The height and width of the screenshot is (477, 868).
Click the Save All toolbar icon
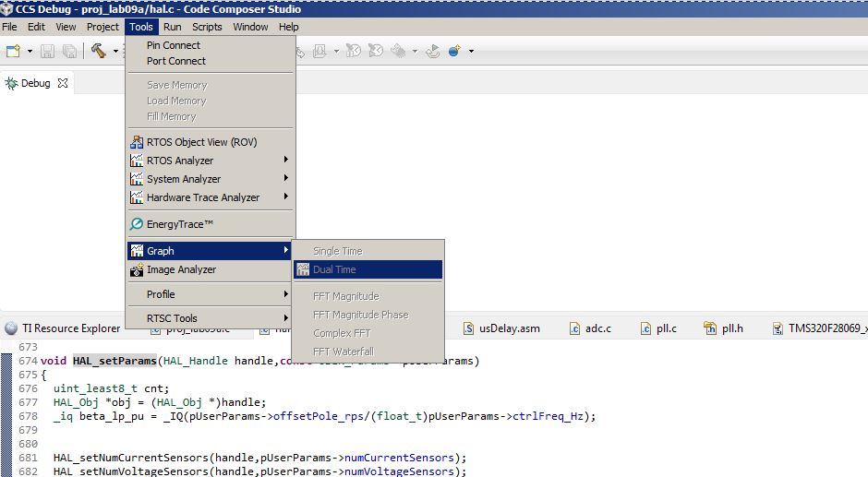point(69,52)
